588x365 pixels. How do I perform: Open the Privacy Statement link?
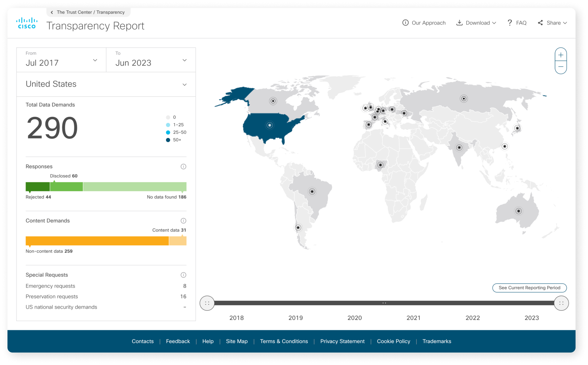[x=342, y=341]
